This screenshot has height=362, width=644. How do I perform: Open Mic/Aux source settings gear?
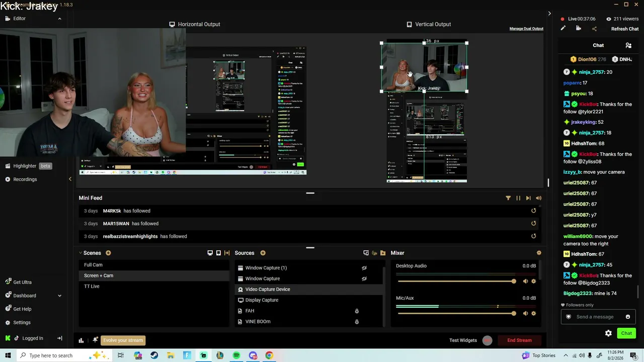tap(534, 313)
